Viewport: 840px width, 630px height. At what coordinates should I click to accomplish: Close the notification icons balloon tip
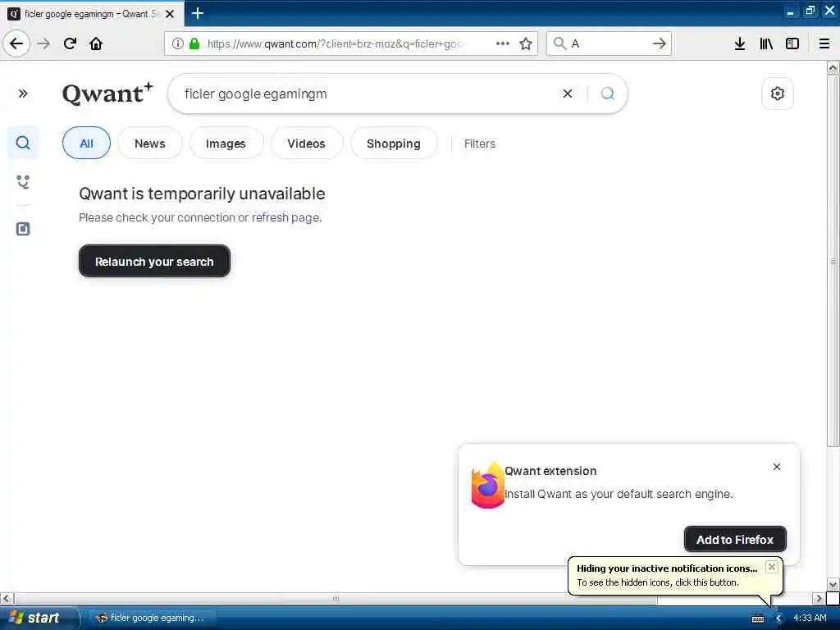coord(771,567)
